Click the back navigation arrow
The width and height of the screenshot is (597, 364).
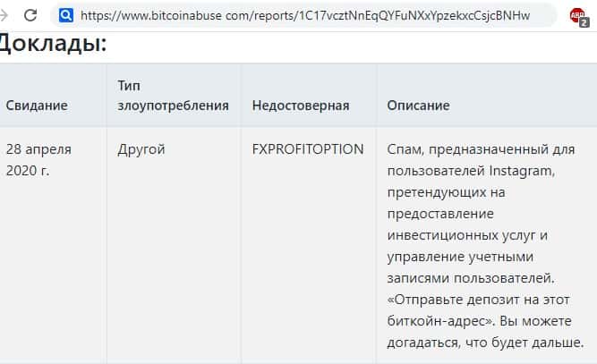point(5,15)
